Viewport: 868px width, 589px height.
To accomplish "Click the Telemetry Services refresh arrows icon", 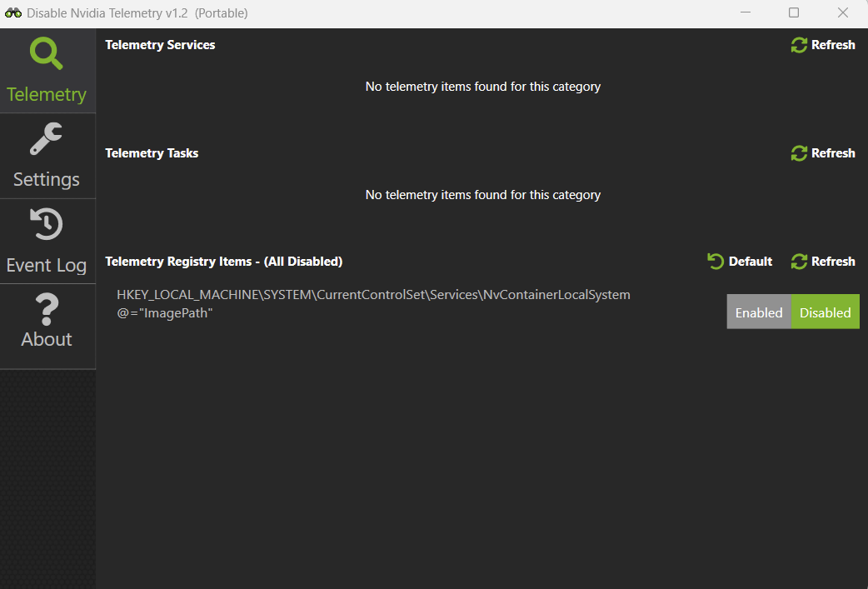I will (x=799, y=45).
